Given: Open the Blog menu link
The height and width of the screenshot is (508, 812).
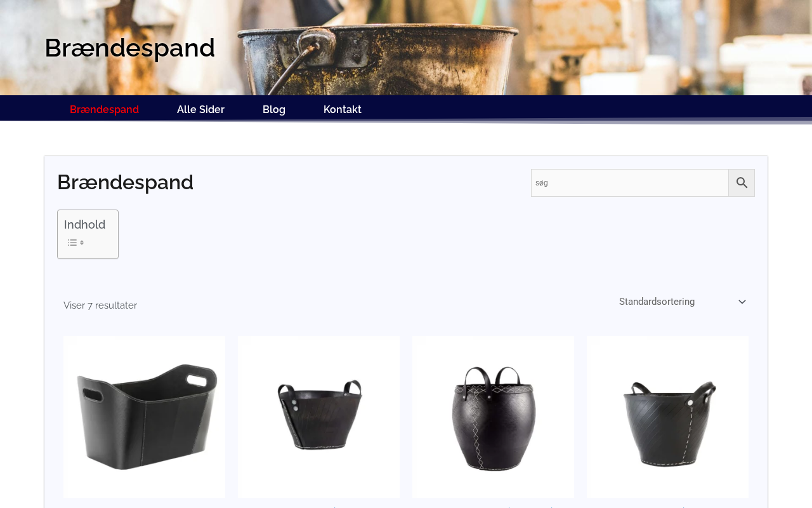Looking at the screenshot, I should point(274,109).
